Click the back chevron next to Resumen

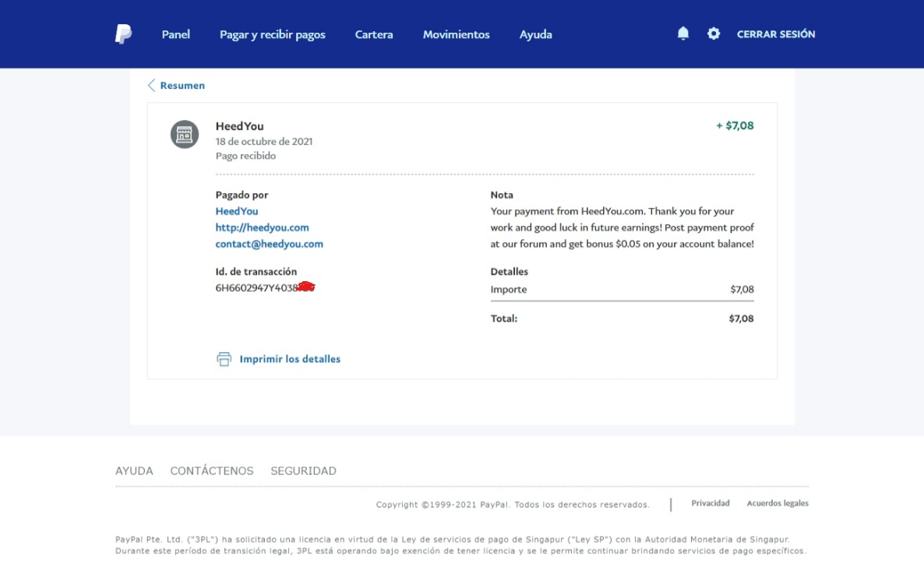(x=151, y=86)
